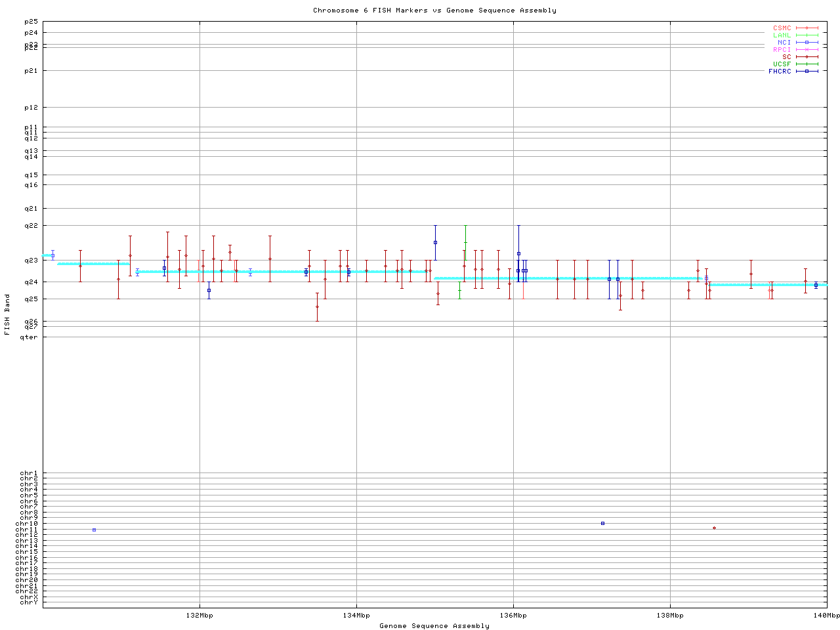Click the SC red diamond legend marker

tap(807, 57)
